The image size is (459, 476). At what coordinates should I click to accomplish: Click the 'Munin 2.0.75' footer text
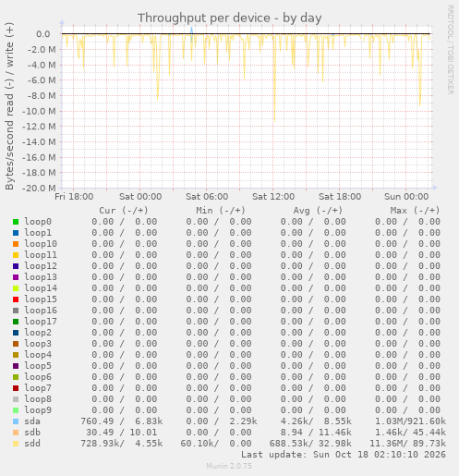(x=229, y=466)
